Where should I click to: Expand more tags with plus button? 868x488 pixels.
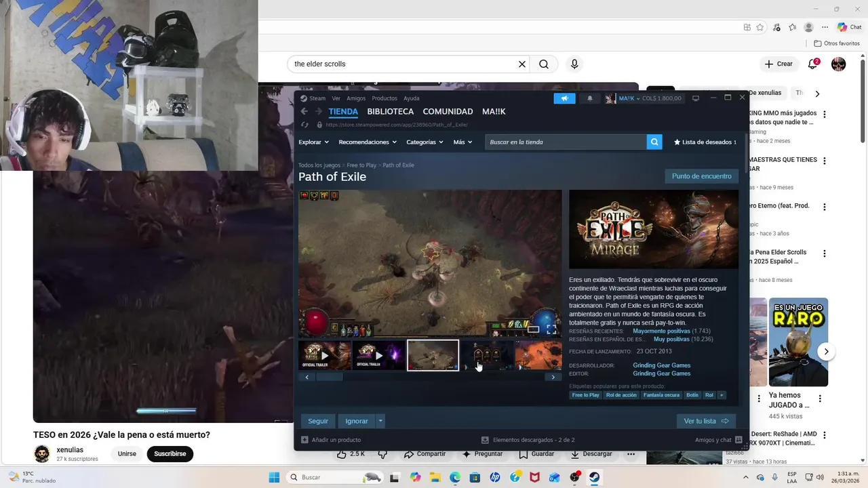tap(722, 395)
